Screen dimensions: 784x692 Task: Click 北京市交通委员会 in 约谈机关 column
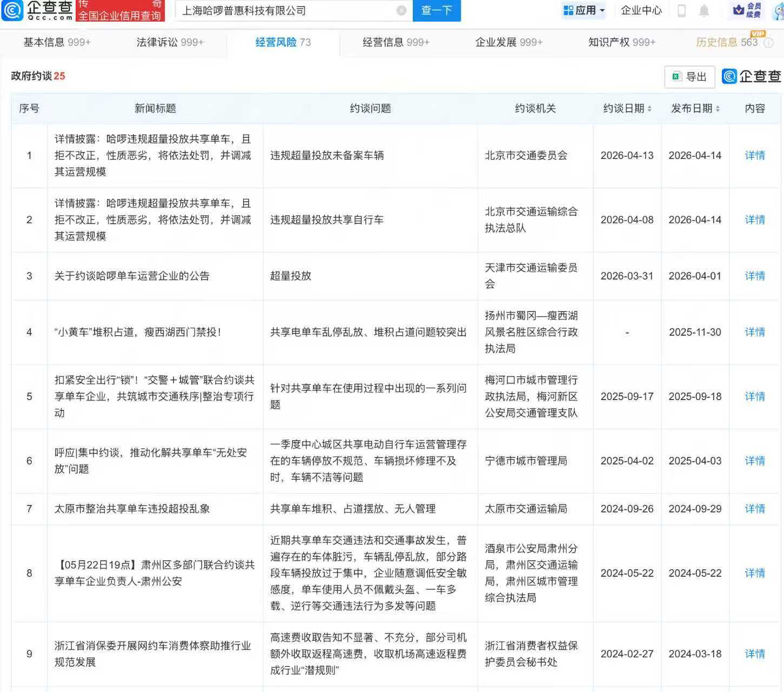[526, 156]
